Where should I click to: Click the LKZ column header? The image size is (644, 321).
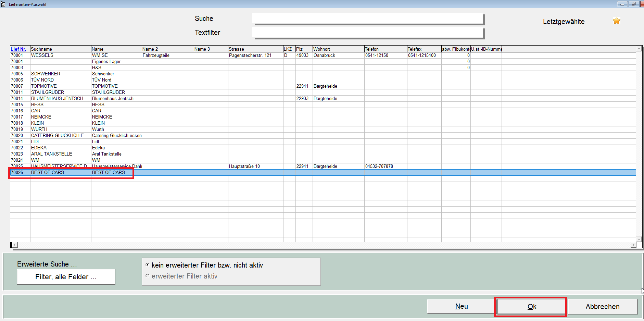point(289,49)
